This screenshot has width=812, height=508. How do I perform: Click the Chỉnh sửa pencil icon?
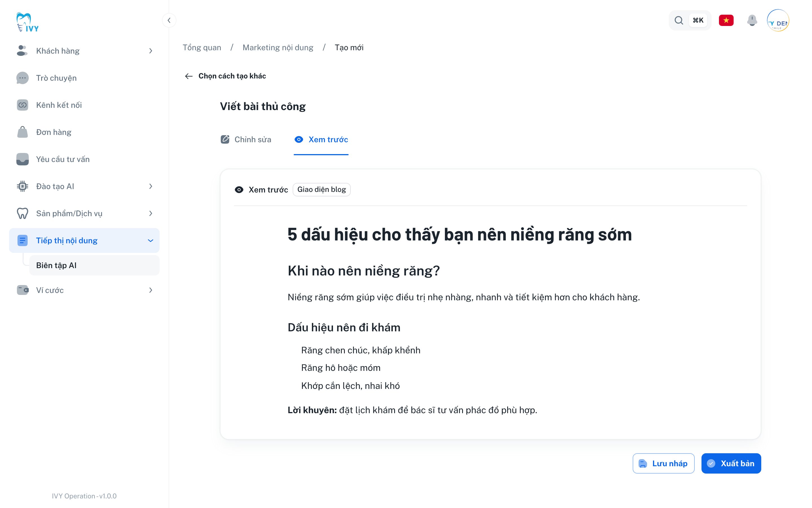225,139
